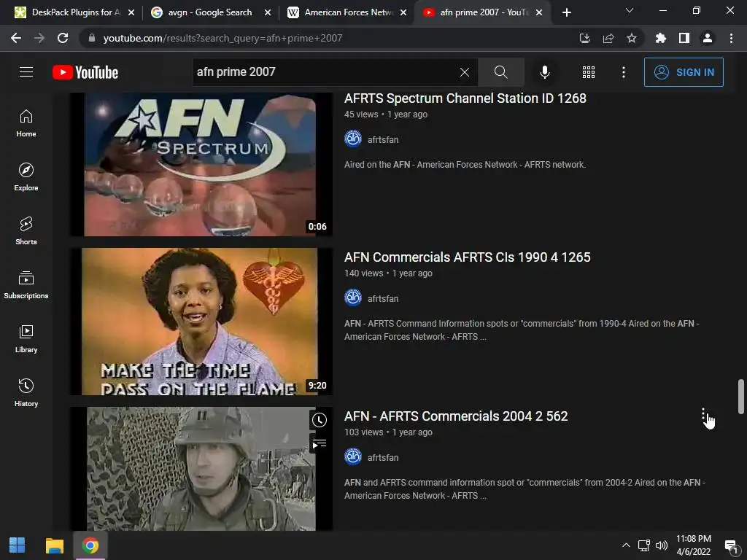Close the DeskPack Plugins tab
747x560 pixels.
point(131,12)
